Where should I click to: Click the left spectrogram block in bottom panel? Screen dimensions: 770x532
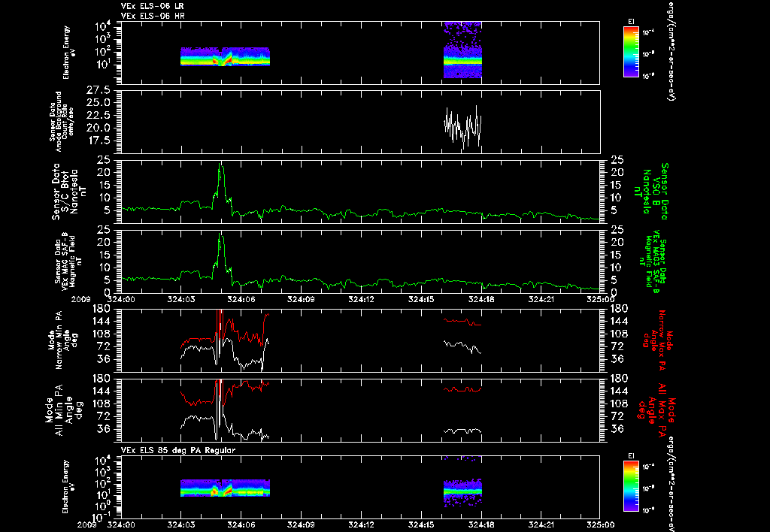[x=225, y=488]
